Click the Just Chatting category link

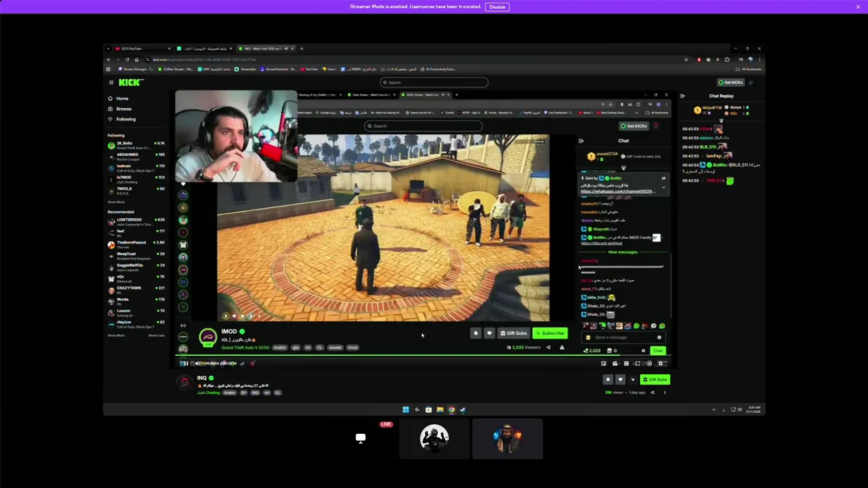208,392
